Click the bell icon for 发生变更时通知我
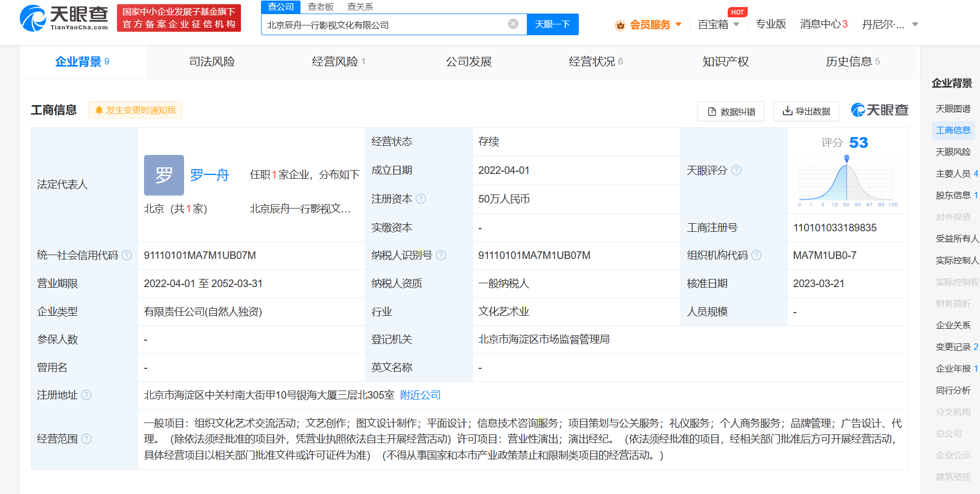980x494 pixels. (99, 110)
